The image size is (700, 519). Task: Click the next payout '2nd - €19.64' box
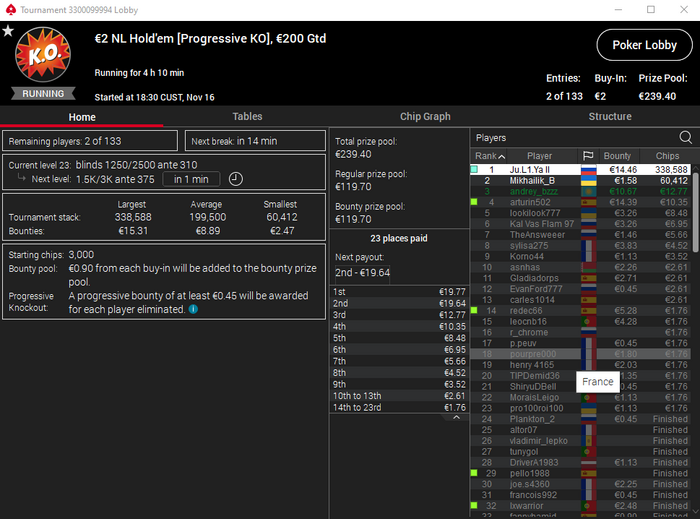coord(362,272)
